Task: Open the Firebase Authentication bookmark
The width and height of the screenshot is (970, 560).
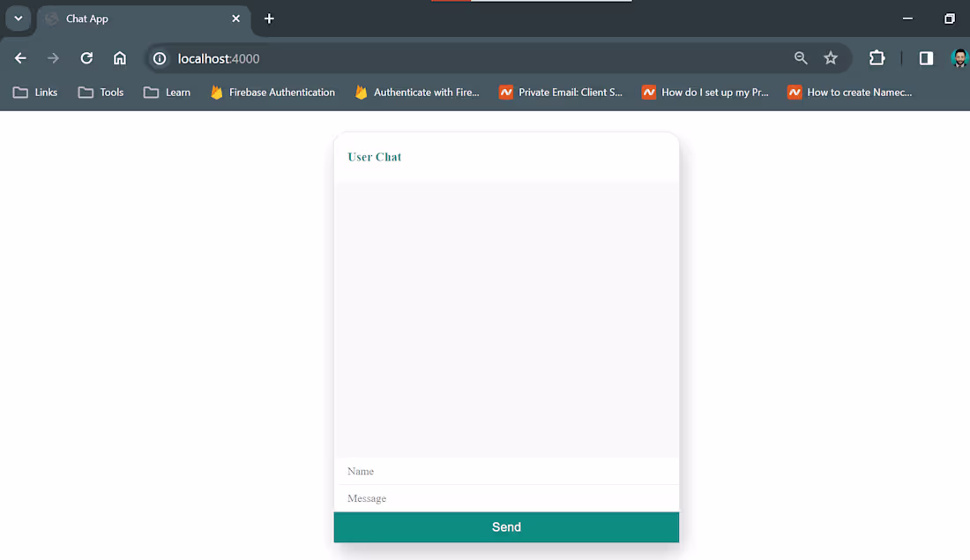Action: [x=272, y=92]
